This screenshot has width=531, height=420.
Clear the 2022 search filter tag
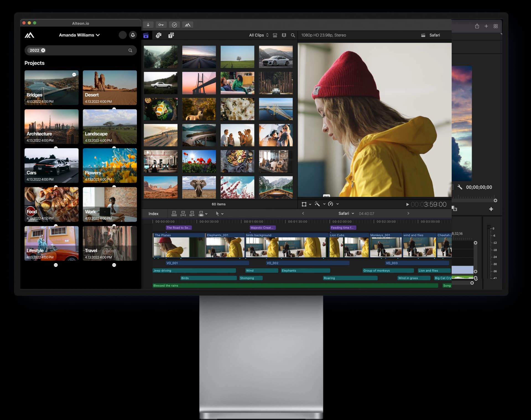click(43, 50)
